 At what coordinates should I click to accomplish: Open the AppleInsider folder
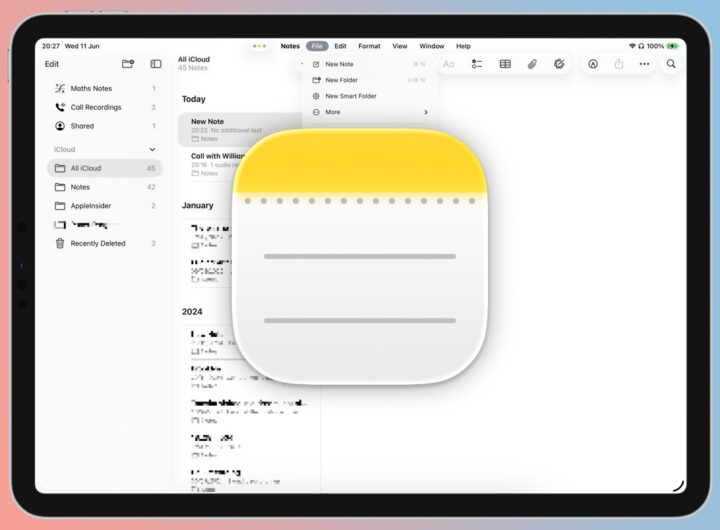pyautogui.click(x=105, y=206)
